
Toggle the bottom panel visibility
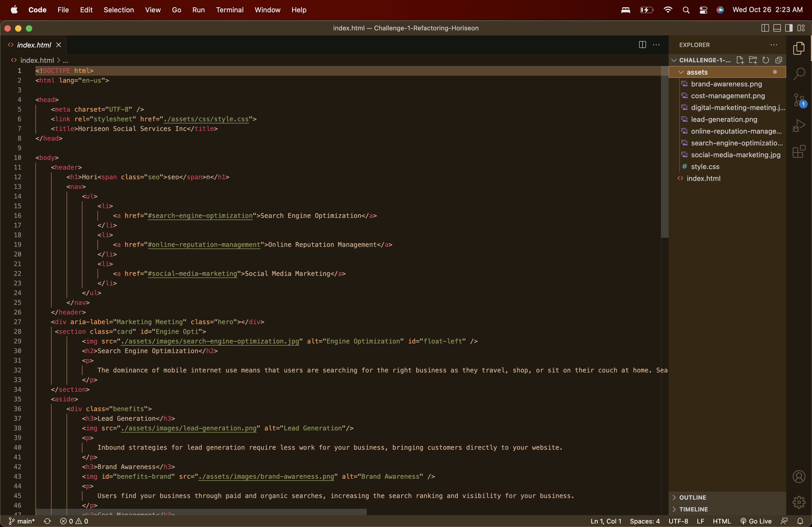pyautogui.click(x=777, y=28)
